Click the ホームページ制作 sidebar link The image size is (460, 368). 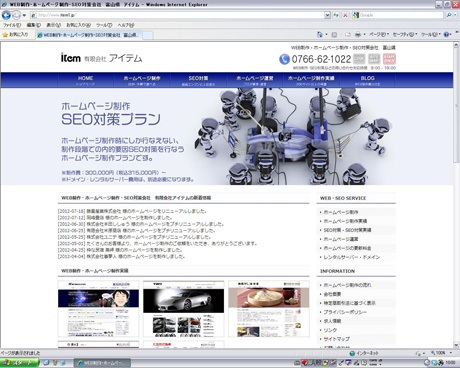(341, 212)
